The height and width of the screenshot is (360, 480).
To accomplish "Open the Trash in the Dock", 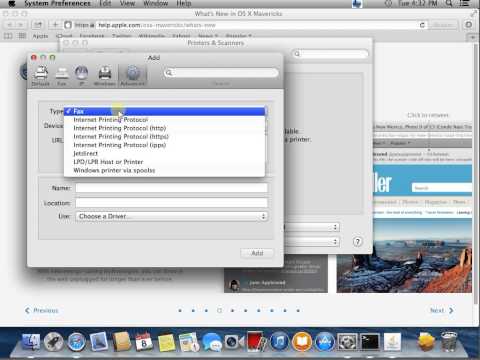I will tap(449, 341).
